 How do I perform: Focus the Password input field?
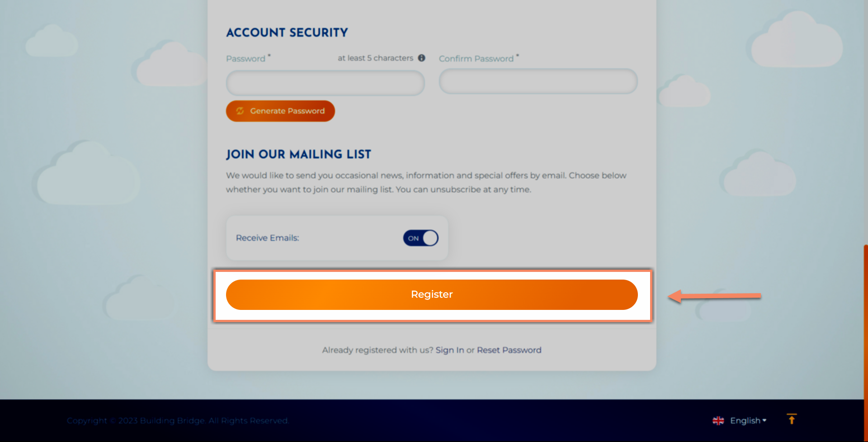[x=325, y=83]
